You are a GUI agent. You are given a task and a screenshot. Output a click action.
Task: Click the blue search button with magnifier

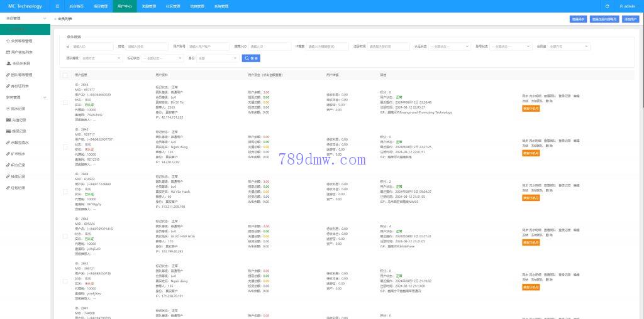(x=251, y=58)
